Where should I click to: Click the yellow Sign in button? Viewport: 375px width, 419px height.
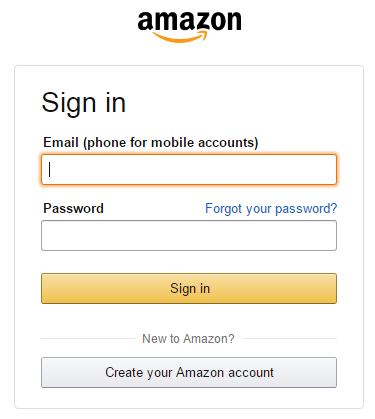[x=189, y=288]
